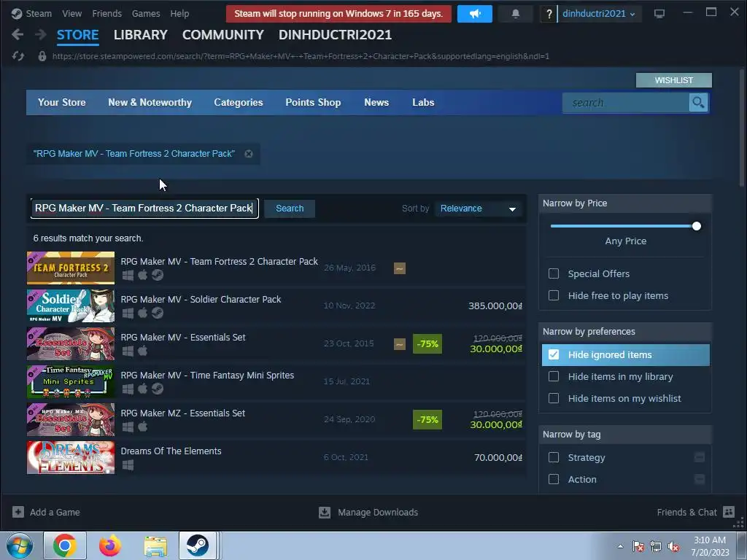Reload the page with the refresh icon
This screenshot has width=747, height=560.
click(18, 56)
